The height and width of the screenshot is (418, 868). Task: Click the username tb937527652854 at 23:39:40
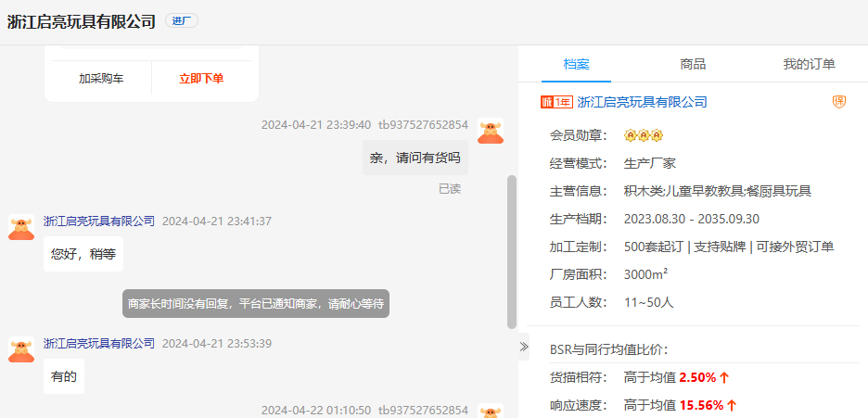coord(424,125)
